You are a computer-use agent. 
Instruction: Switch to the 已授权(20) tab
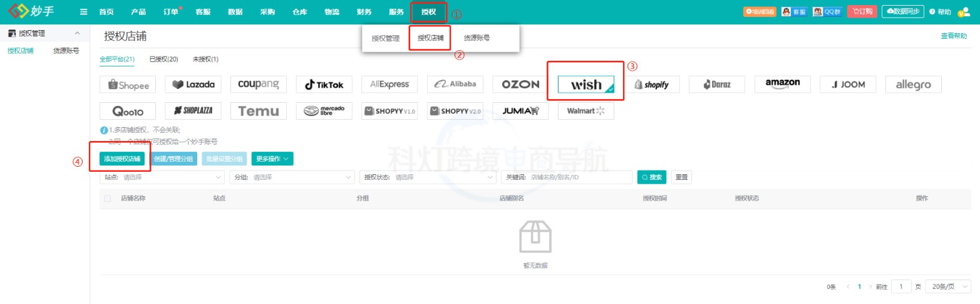[163, 60]
